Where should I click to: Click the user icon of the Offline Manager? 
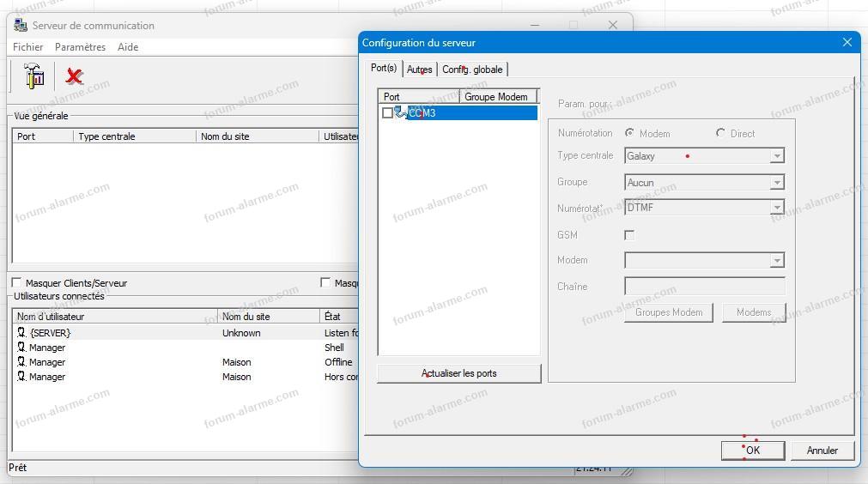pos(21,362)
